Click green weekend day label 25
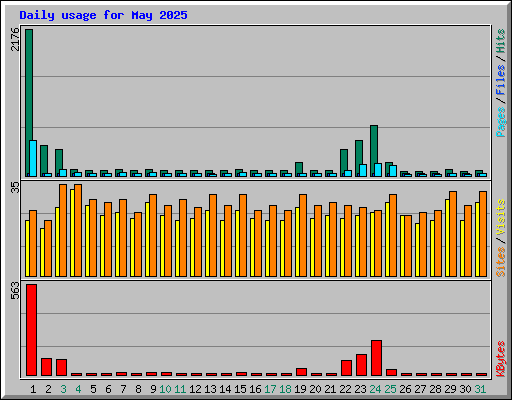Screen dimensions: 512x400 pyautogui.click(x=390, y=389)
